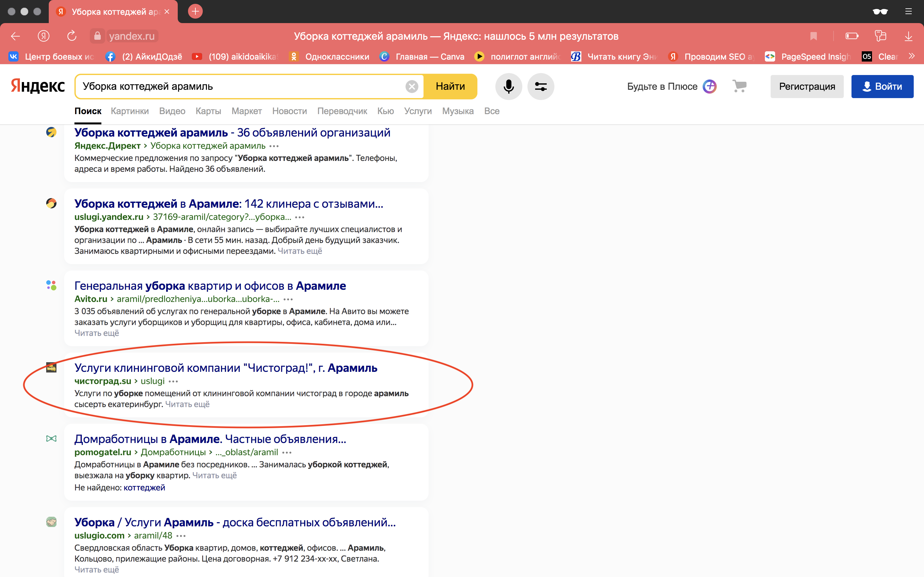The height and width of the screenshot is (577, 924).
Task: Open advanced search settings icon beside microphone
Action: 541,86
